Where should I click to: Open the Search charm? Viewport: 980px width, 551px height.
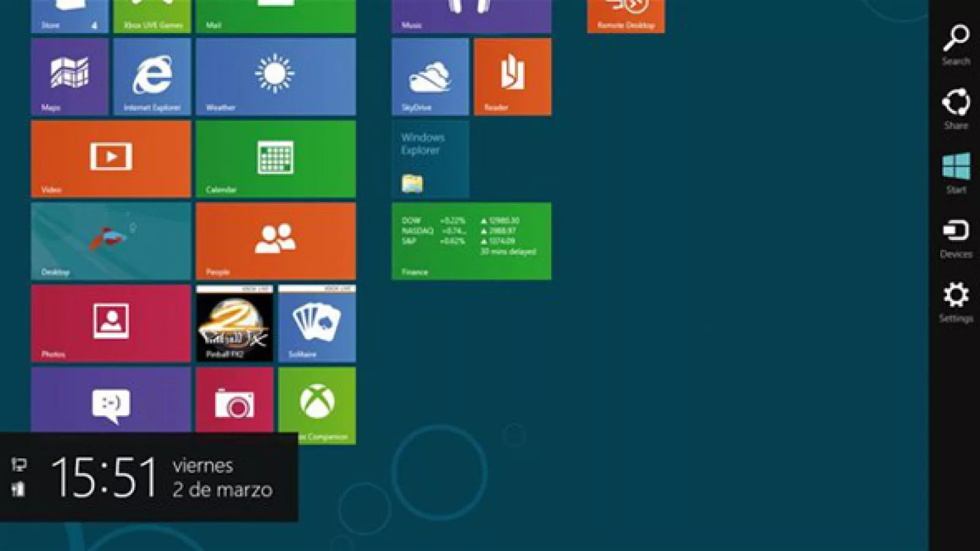click(956, 44)
